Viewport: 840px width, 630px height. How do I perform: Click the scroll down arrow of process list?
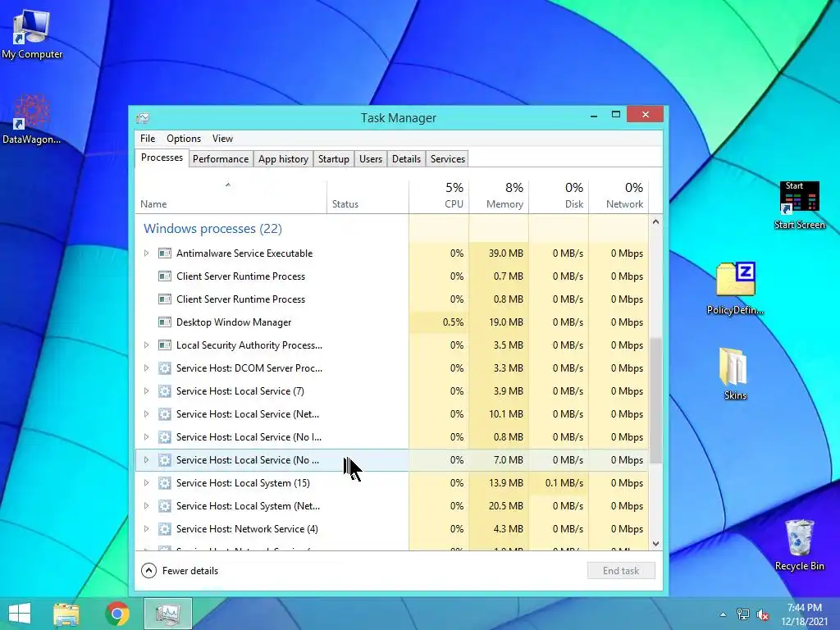point(655,544)
